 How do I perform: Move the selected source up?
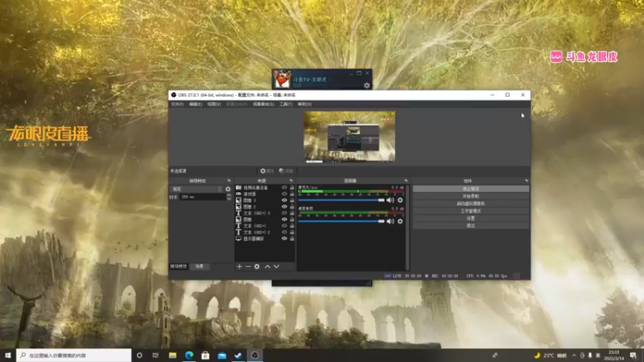click(x=267, y=266)
